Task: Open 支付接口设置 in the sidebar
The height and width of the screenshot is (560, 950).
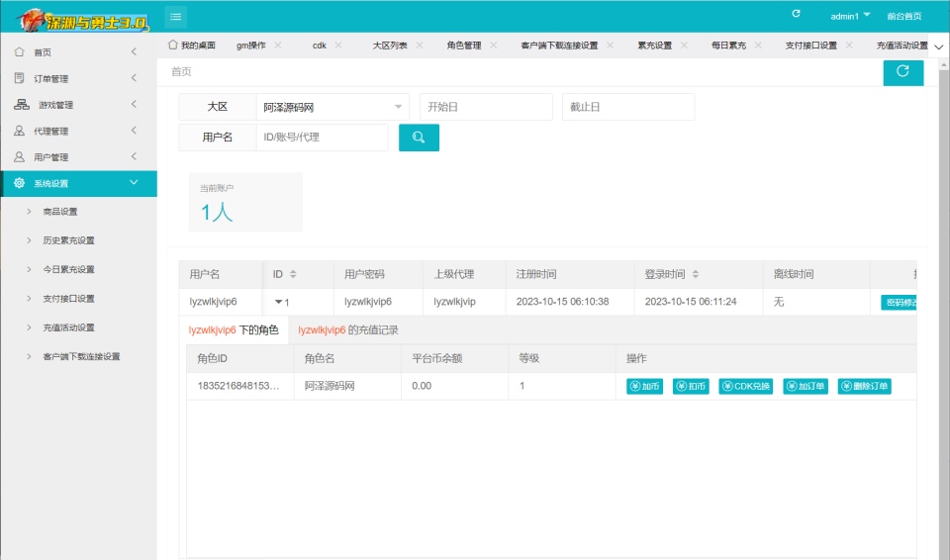Action: tap(68, 298)
